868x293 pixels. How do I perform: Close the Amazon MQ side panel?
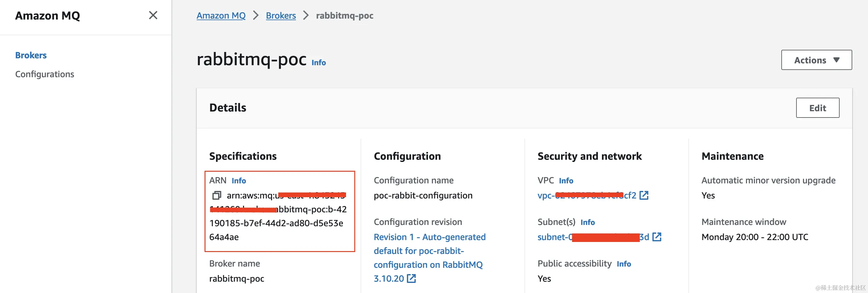click(x=153, y=15)
